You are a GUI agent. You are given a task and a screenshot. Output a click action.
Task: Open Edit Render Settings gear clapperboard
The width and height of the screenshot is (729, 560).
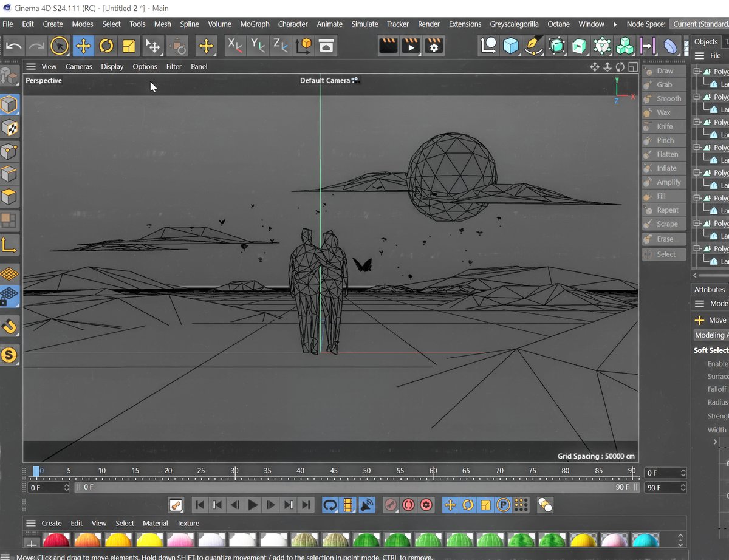click(434, 46)
